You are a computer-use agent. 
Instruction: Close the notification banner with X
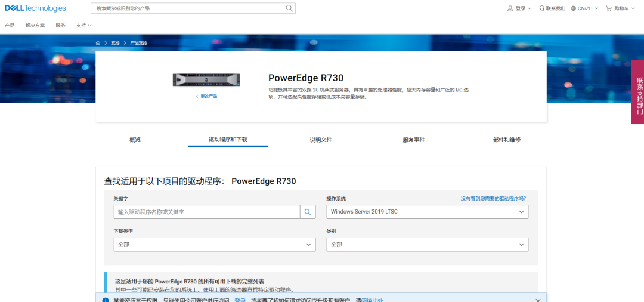click(x=538, y=300)
